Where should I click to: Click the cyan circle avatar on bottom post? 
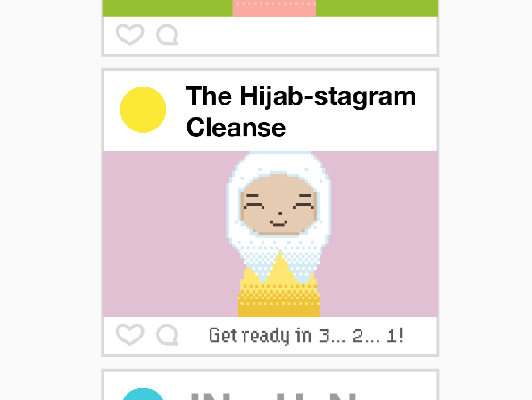pos(143,395)
